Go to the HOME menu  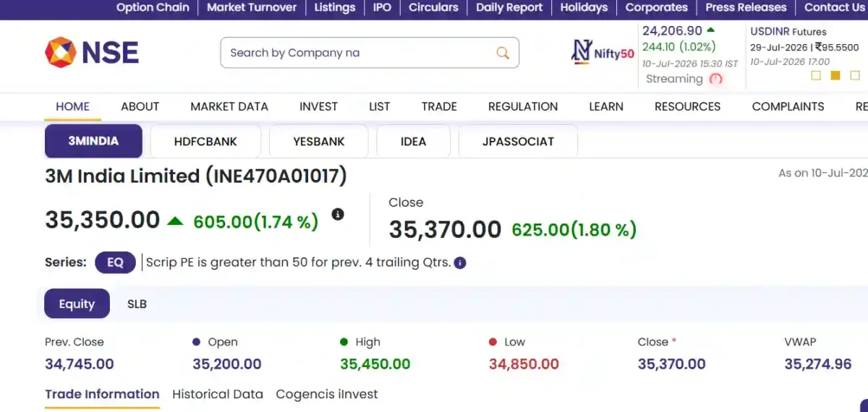(72, 106)
